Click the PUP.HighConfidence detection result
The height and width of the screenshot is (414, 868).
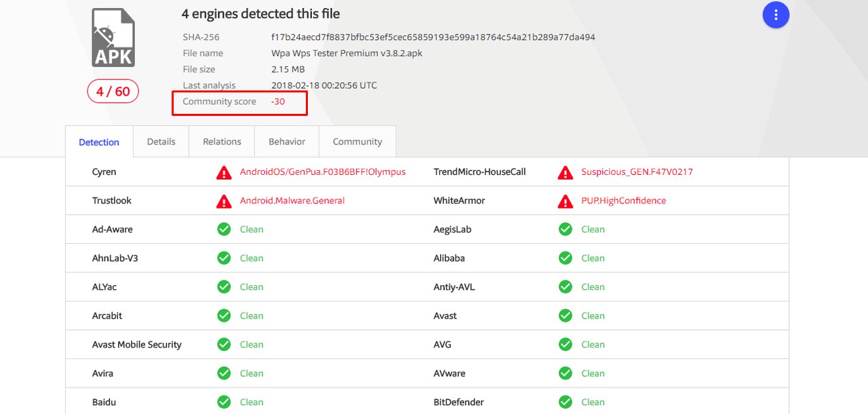[623, 201]
